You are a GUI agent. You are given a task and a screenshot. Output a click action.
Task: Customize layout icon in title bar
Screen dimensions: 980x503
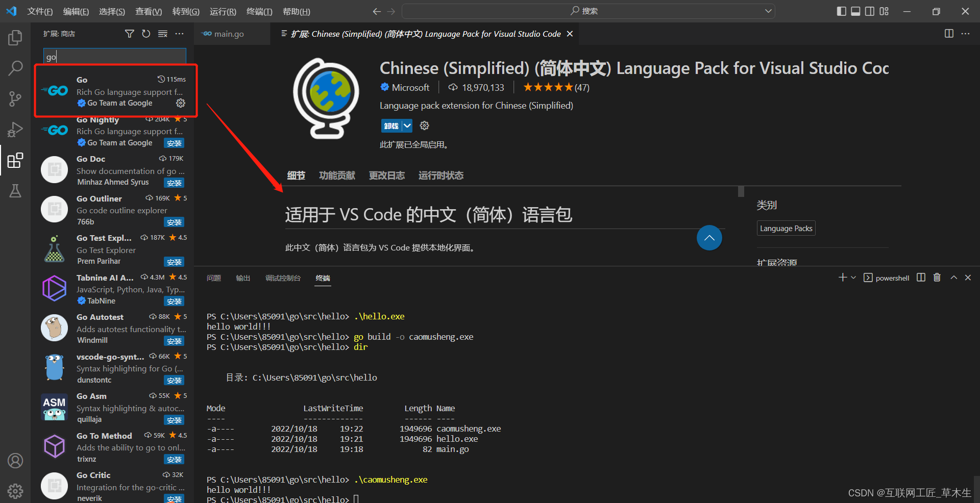click(x=884, y=11)
